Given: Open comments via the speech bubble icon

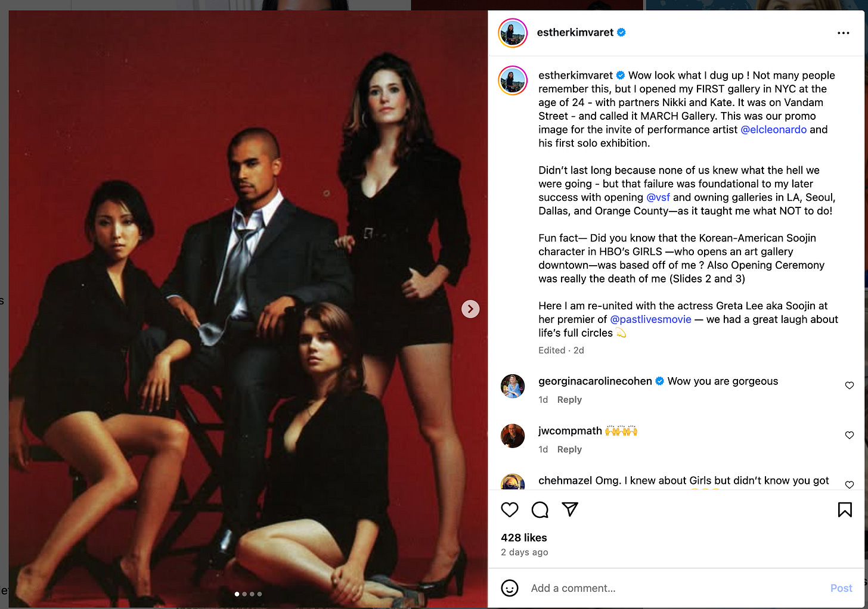Looking at the screenshot, I should pos(540,509).
